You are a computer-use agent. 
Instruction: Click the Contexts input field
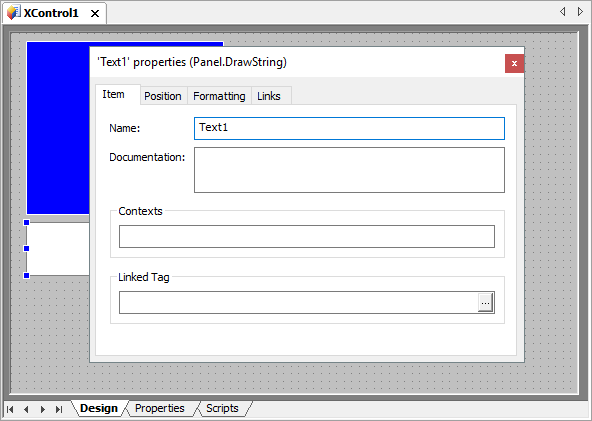tap(307, 236)
